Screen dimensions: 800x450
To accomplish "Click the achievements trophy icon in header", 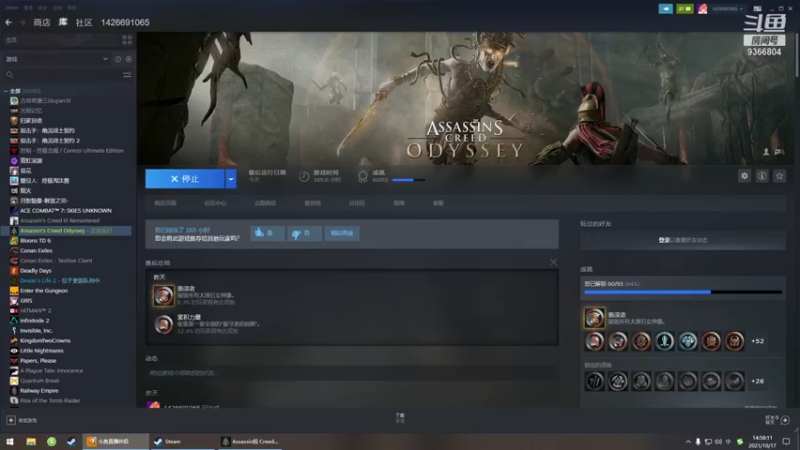I will pos(363,177).
